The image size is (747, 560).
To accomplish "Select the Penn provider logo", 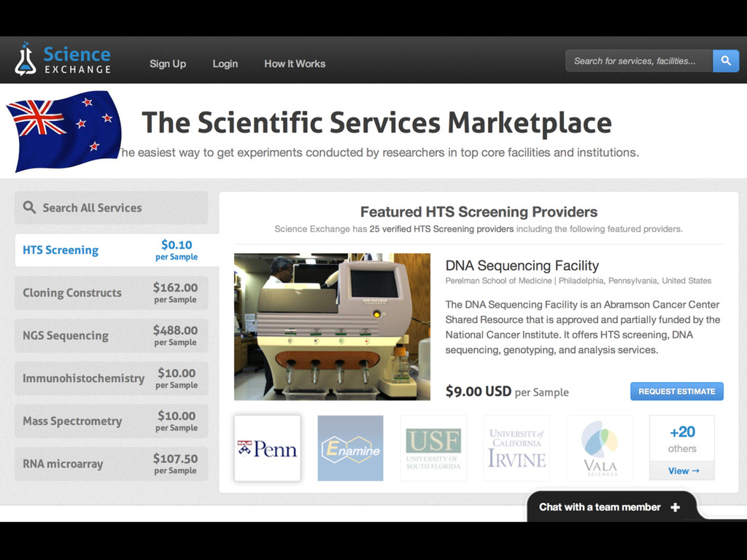I will click(267, 448).
